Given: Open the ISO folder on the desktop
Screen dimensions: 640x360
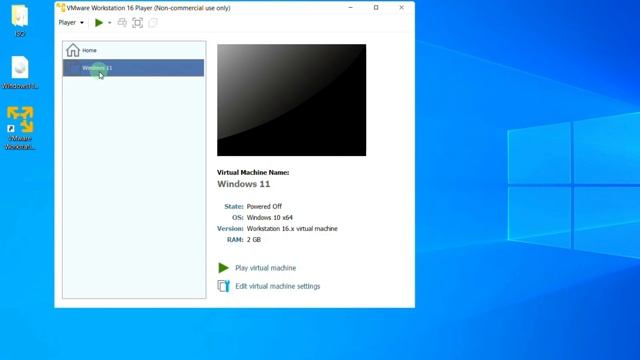Looking at the screenshot, I should (x=20, y=20).
